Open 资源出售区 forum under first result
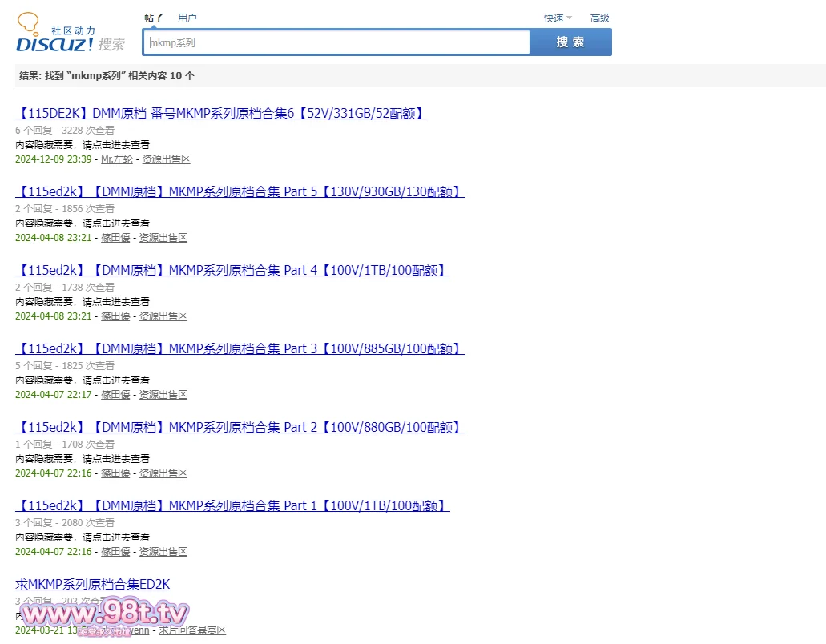This screenshot has width=826, height=644. point(166,159)
